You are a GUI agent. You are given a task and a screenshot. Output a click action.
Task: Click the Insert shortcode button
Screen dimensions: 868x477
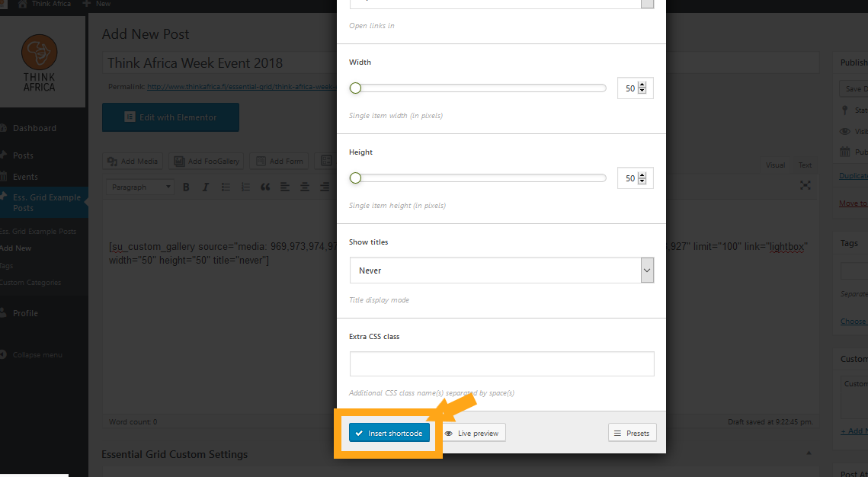tap(389, 433)
